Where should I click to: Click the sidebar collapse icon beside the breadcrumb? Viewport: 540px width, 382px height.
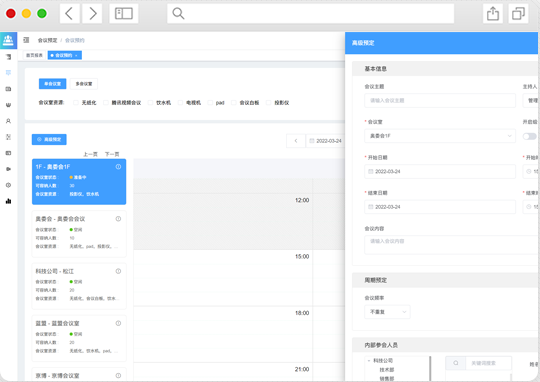pos(26,40)
